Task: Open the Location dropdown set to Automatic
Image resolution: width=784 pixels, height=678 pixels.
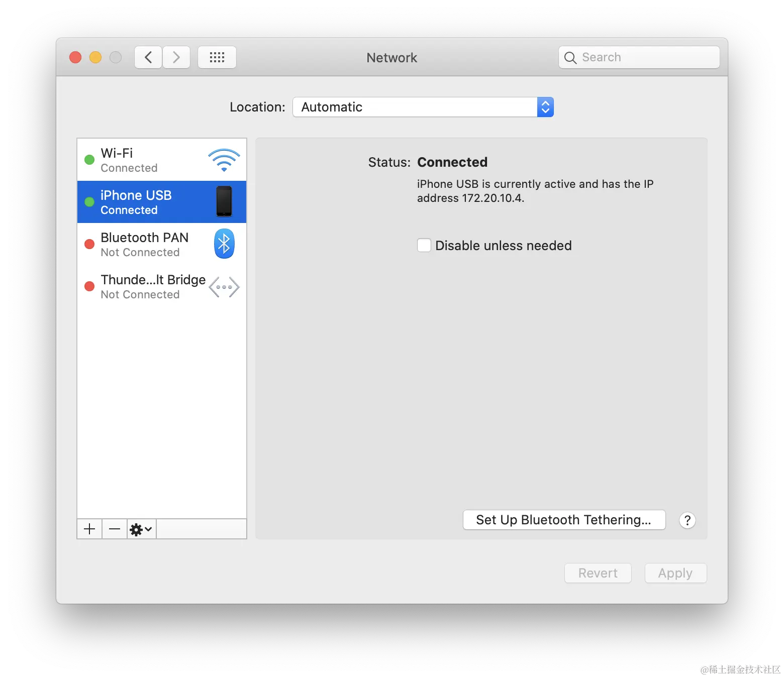Action: click(423, 107)
